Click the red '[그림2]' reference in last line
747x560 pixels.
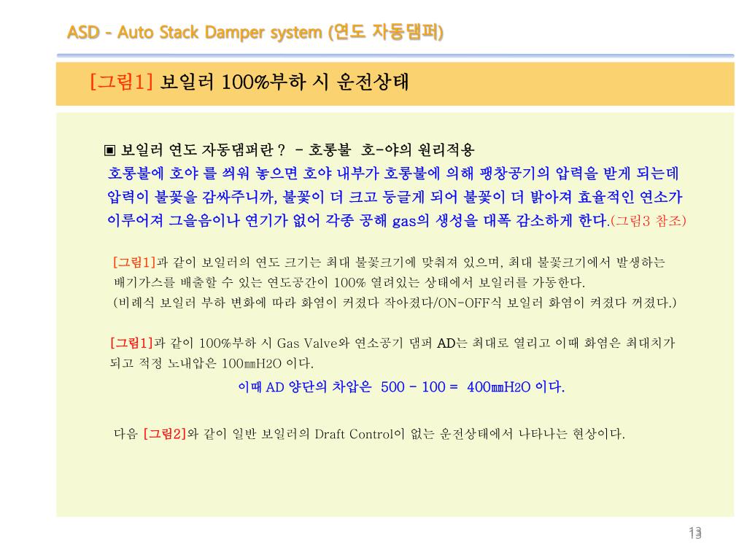pyautogui.click(x=164, y=434)
